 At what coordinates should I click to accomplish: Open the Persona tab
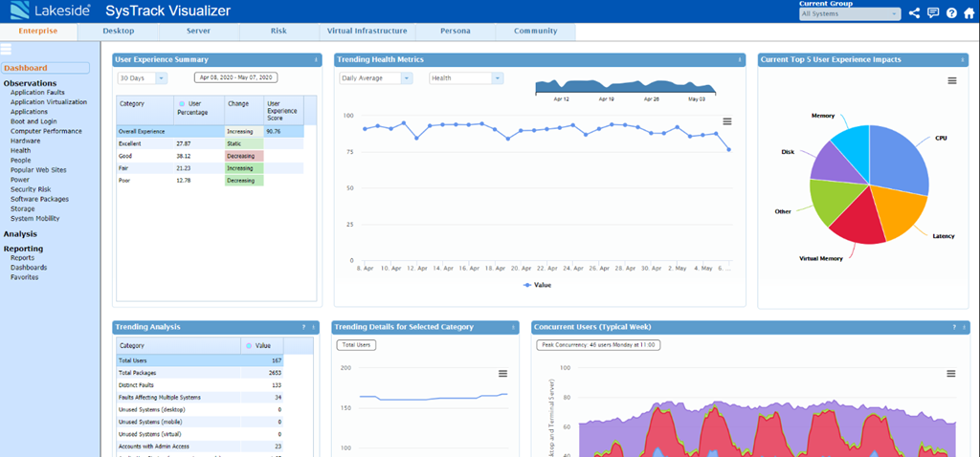(455, 31)
